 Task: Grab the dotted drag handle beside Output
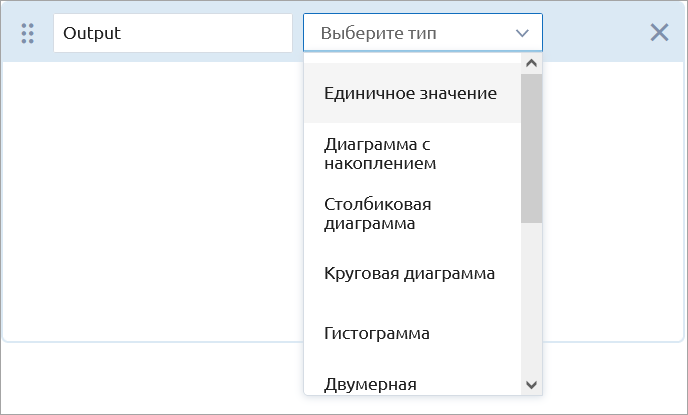point(28,33)
